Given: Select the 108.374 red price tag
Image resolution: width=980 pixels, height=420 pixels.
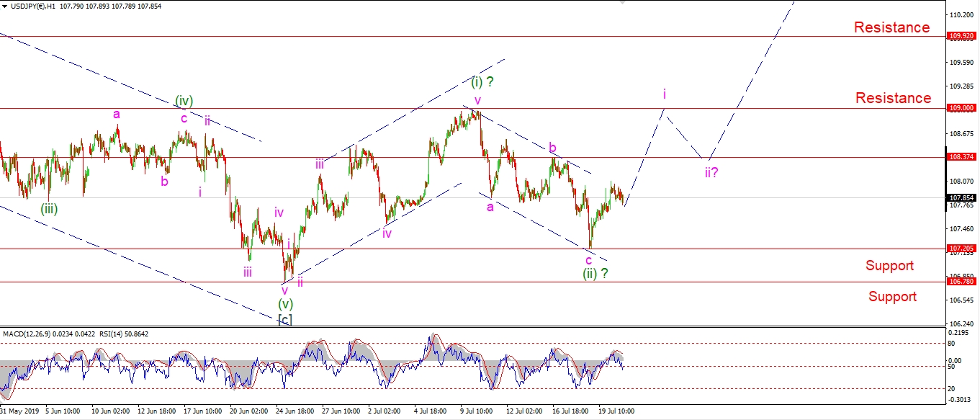Looking at the screenshot, I should tap(962, 157).
